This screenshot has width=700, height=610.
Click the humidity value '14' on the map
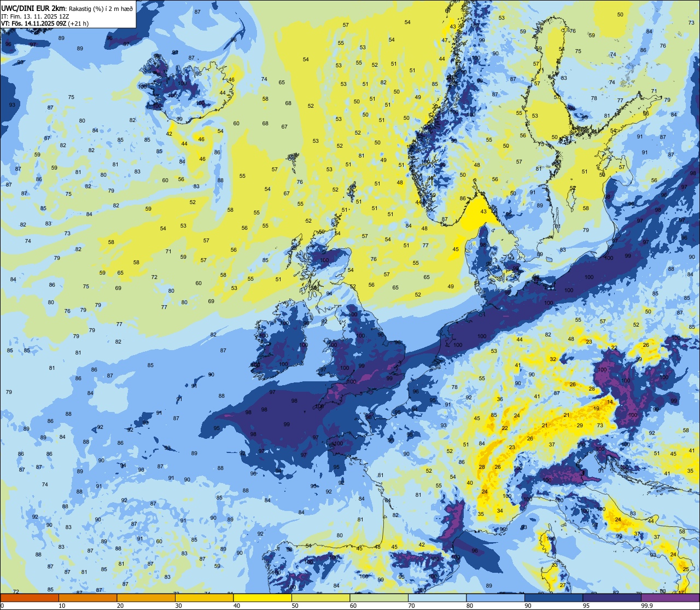(x=610, y=402)
